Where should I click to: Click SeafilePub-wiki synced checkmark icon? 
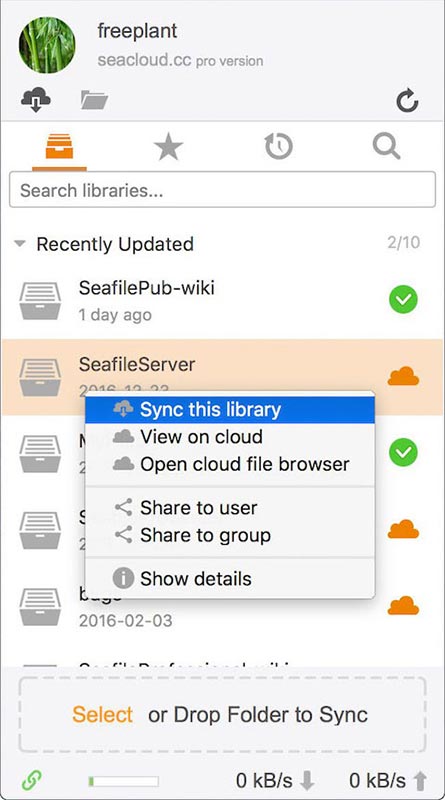[403, 299]
